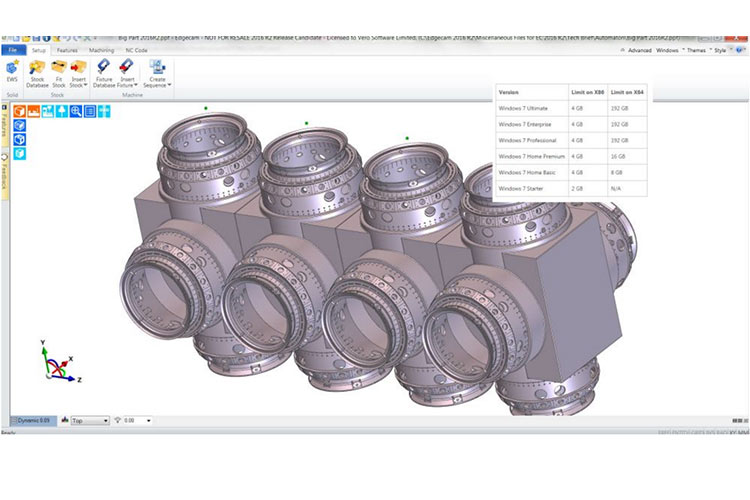Click the 'Windows 7 Home Basic' table cell
Image resolution: width=750 pixels, height=500 pixels.
(531, 172)
